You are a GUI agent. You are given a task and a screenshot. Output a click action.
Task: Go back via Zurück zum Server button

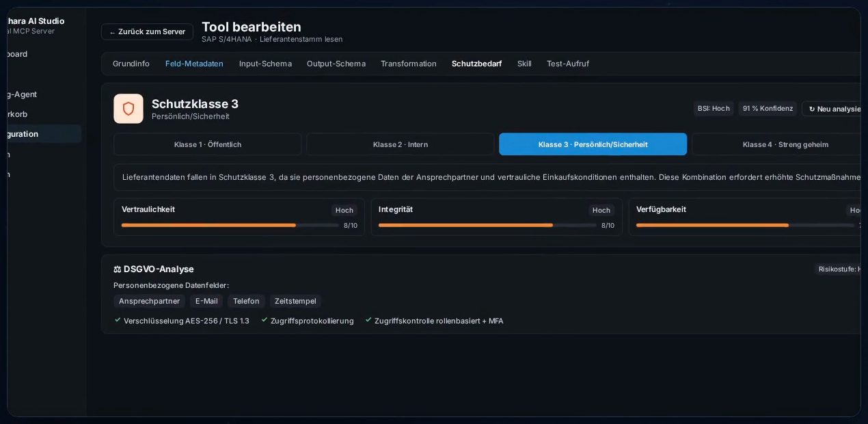[x=147, y=32]
